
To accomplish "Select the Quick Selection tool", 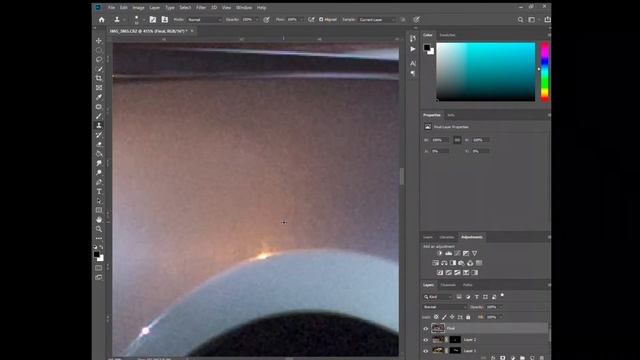I will click(x=99, y=69).
